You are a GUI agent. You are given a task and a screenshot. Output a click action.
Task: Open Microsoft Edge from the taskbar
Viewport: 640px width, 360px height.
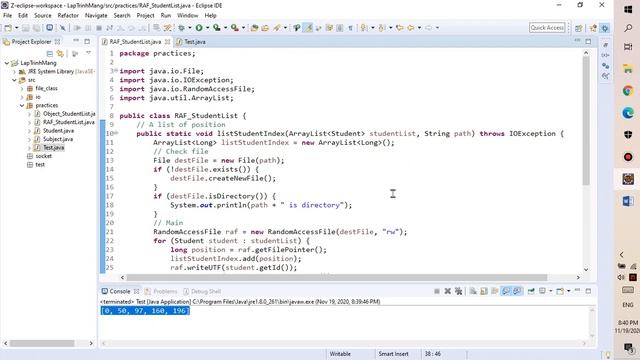(628, 113)
